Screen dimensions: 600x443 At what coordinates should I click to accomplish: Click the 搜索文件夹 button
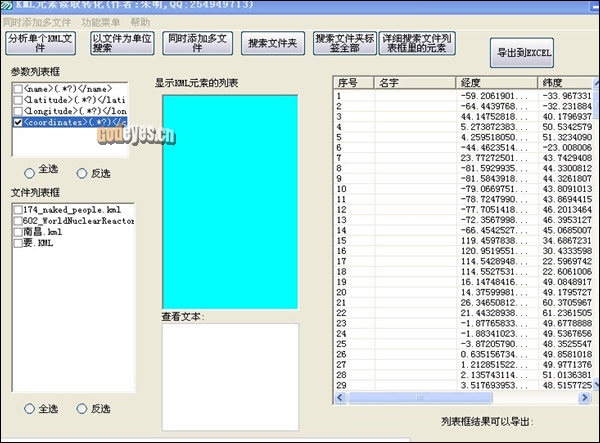point(273,43)
